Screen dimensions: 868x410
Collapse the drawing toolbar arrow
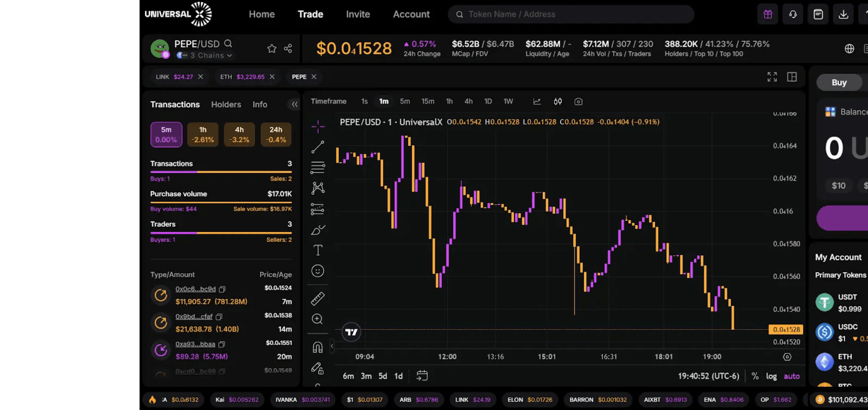(x=332, y=346)
